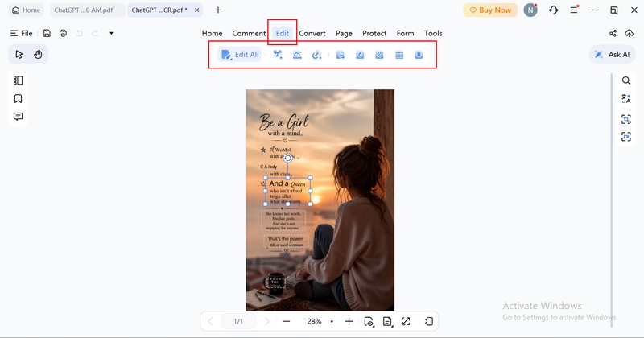This screenshot has height=338, width=644.
Task: Select the Add Text tool icon
Action: coord(278,54)
